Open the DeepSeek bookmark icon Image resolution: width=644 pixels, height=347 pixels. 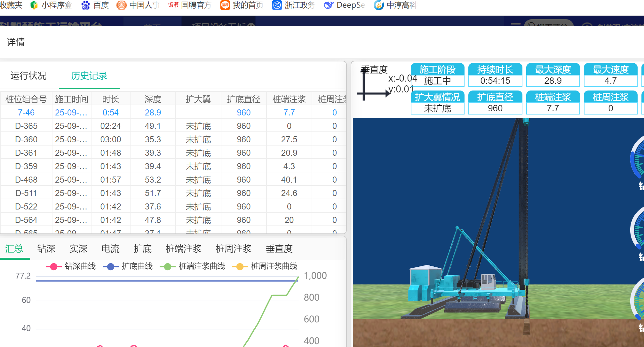click(329, 5)
